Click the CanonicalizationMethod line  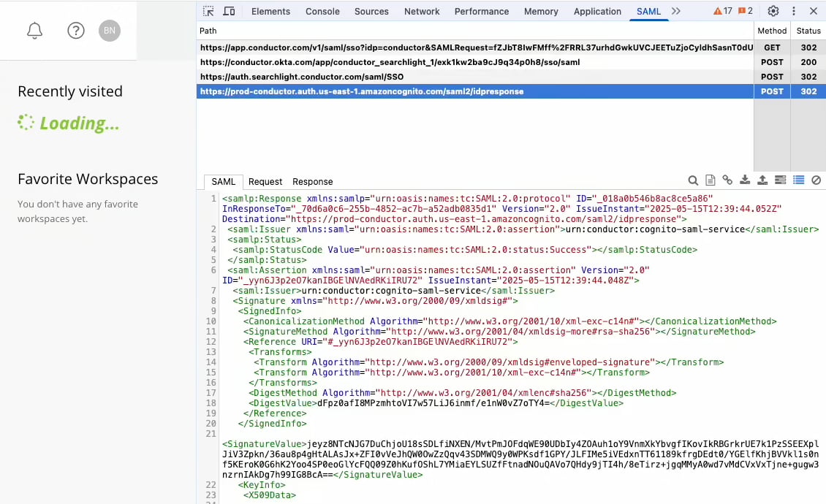[510, 321]
